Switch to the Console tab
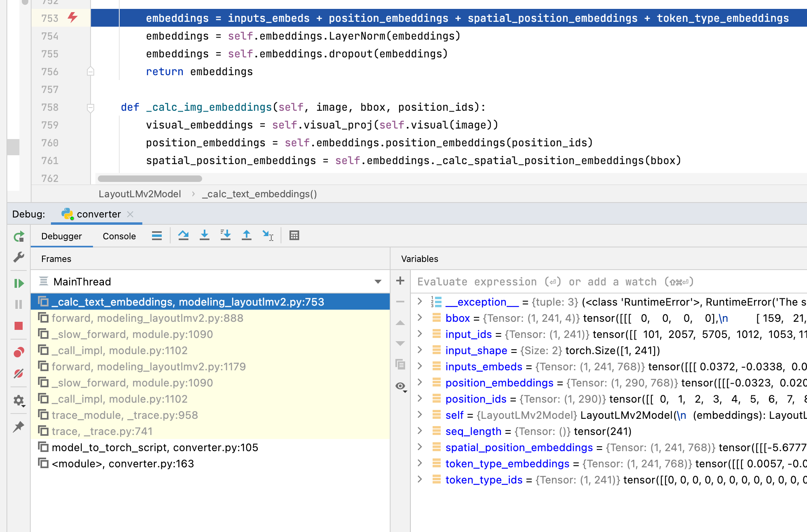Image resolution: width=807 pixels, height=532 pixels. [x=119, y=236]
